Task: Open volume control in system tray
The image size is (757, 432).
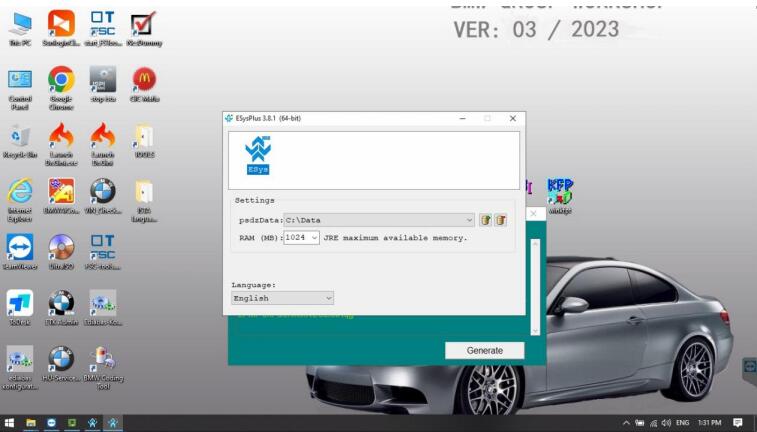Action: click(x=666, y=423)
